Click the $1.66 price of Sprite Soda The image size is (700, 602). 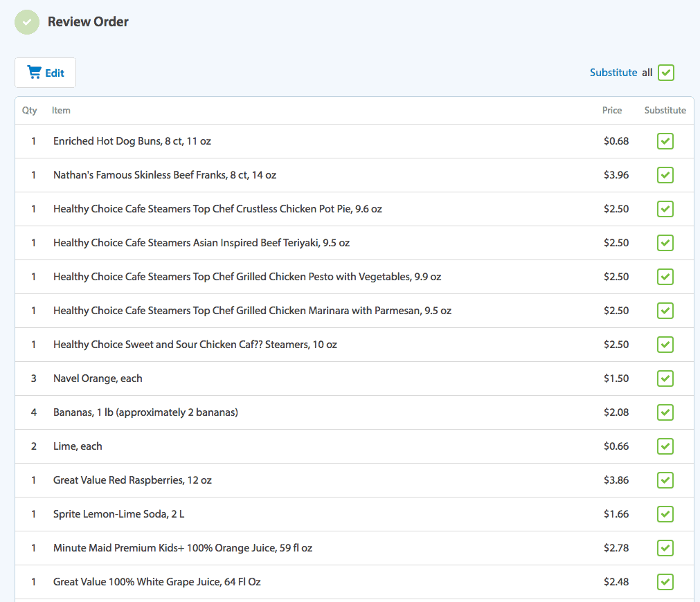point(616,514)
